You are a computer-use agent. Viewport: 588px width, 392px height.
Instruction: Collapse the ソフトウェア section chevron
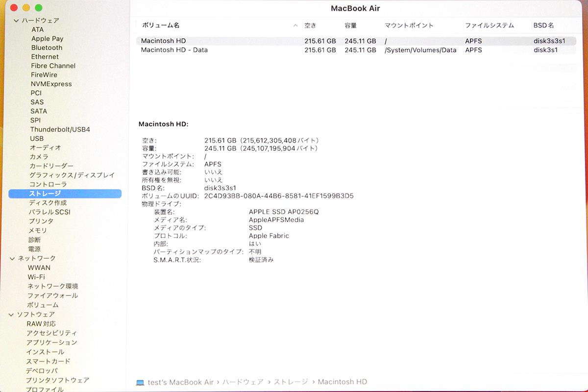[12, 315]
